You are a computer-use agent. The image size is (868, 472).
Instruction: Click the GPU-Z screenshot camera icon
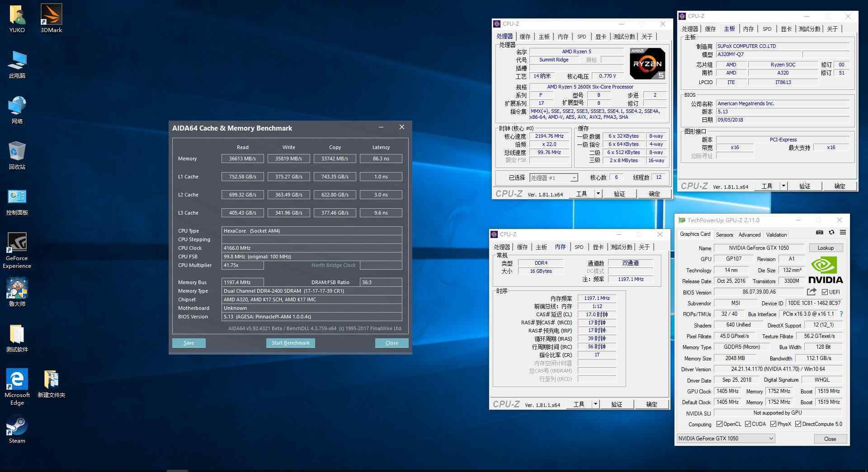click(x=819, y=232)
